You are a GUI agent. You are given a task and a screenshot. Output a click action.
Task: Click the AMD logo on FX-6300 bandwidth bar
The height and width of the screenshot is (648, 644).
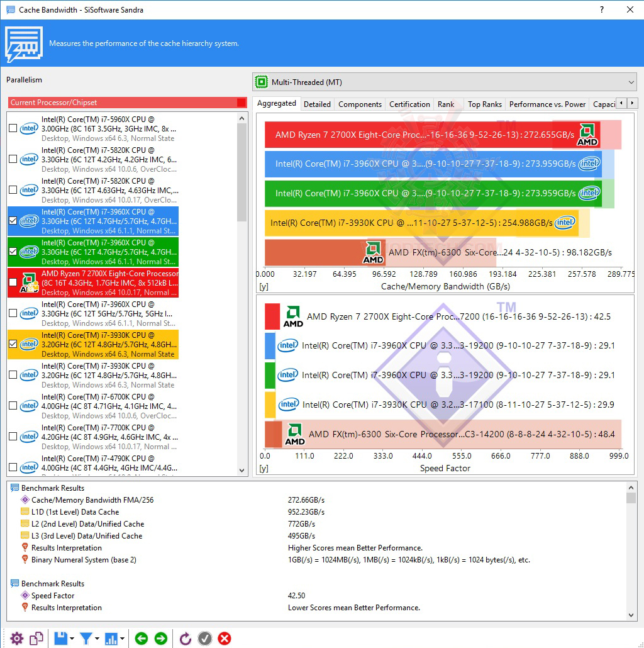click(x=373, y=252)
